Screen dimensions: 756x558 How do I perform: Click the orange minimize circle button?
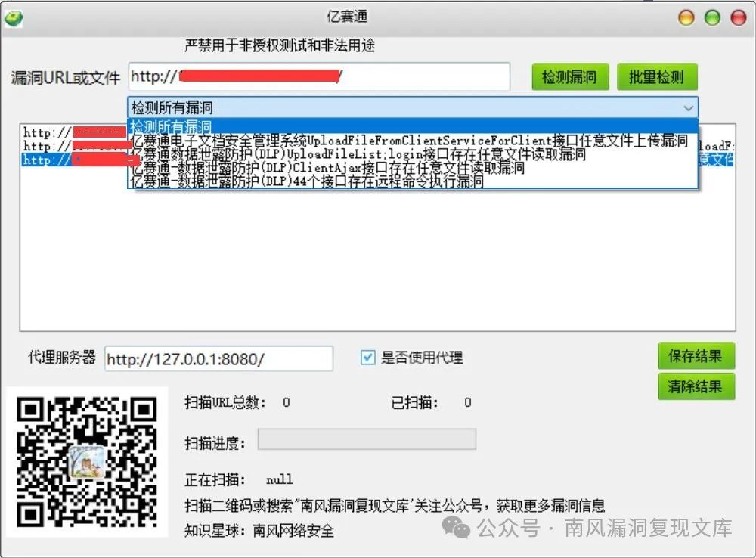pyautogui.click(x=686, y=18)
